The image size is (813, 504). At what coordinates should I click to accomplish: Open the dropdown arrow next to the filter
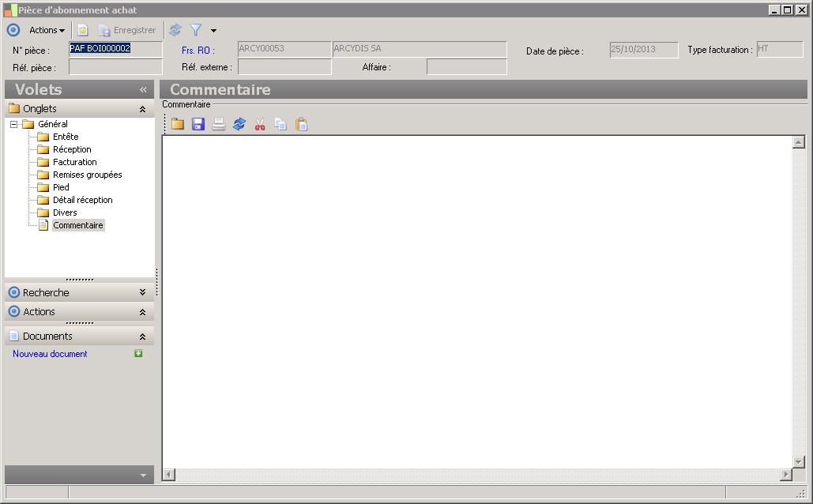[213, 31]
